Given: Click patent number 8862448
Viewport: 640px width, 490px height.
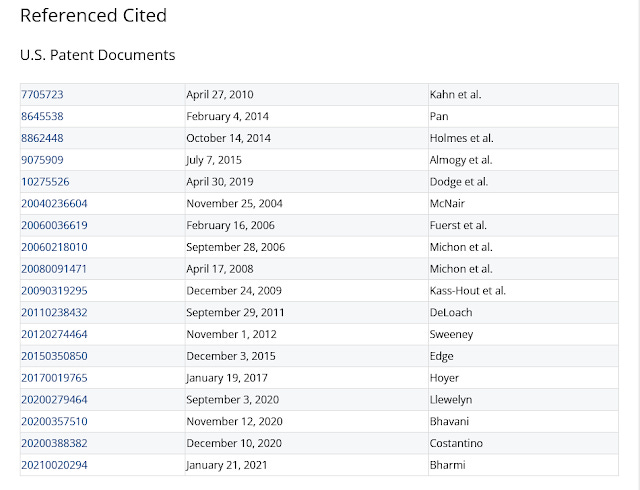Looking at the screenshot, I should point(42,138).
